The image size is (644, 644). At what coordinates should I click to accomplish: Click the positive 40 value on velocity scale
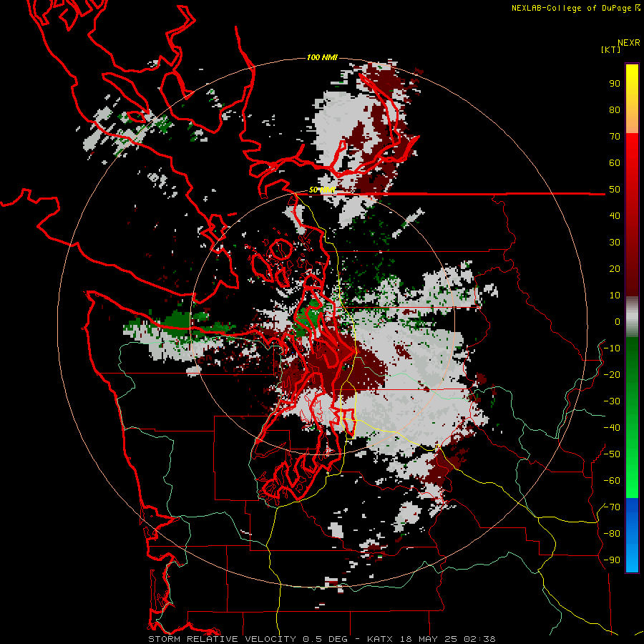[615, 216]
